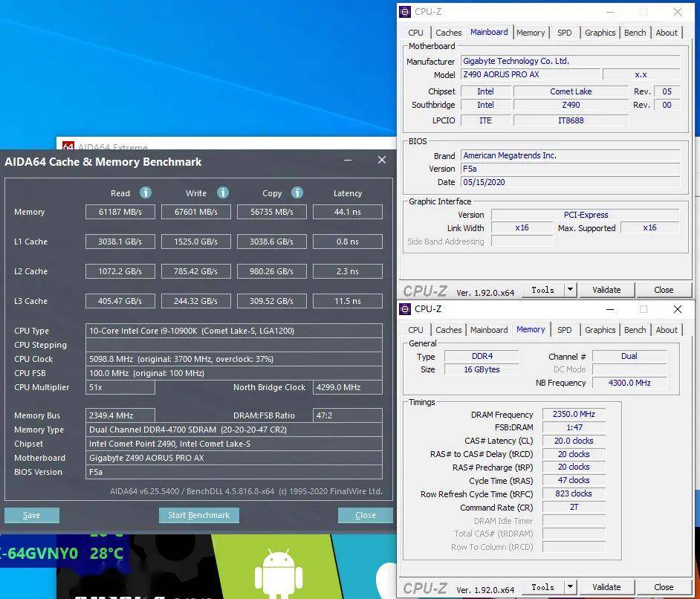The width and height of the screenshot is (700, 599).
Task: Click the Read info icon in AIDA64
Action: [146, 192]
